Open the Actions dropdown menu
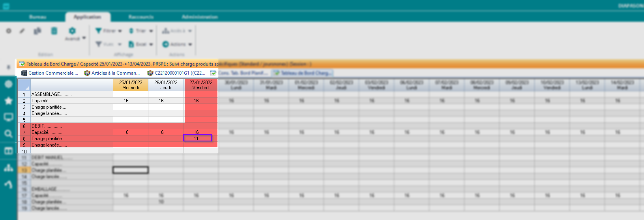644x220 pixels. 177,44
